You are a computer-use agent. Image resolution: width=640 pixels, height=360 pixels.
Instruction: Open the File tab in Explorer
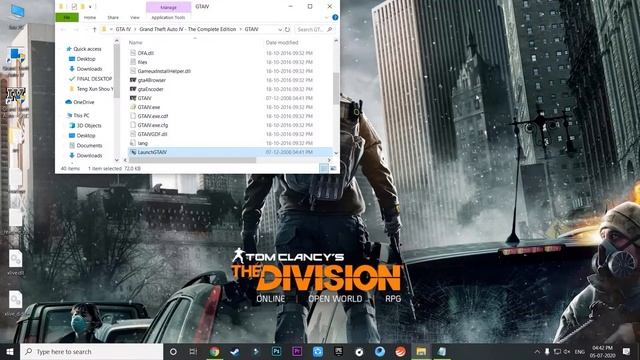[67, 18]
